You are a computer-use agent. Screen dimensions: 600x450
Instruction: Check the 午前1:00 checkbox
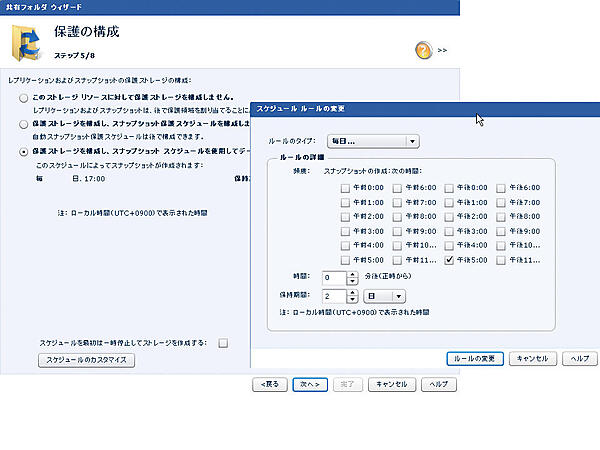tap(345, 203)
